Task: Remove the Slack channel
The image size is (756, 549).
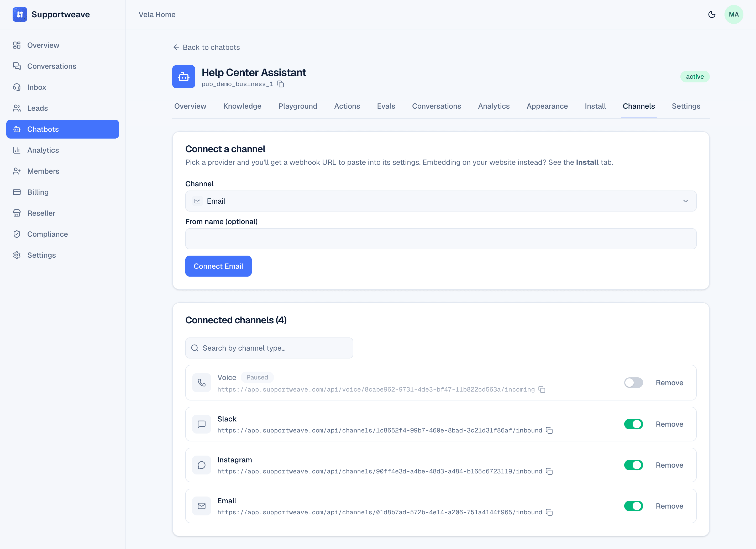Action: tap(669, 424)
